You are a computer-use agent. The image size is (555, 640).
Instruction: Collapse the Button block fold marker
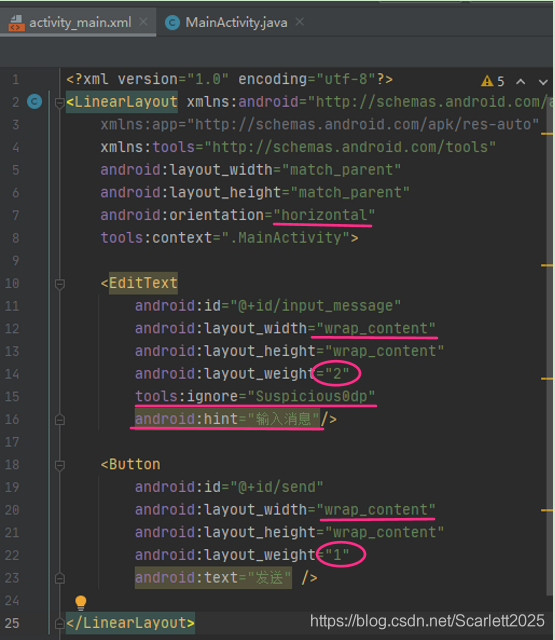coord(60,464)
